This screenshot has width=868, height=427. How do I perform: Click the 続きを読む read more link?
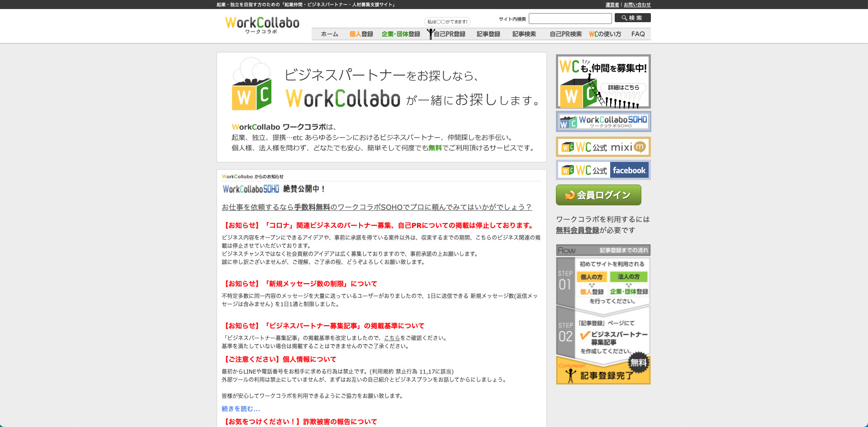[241, 409]
